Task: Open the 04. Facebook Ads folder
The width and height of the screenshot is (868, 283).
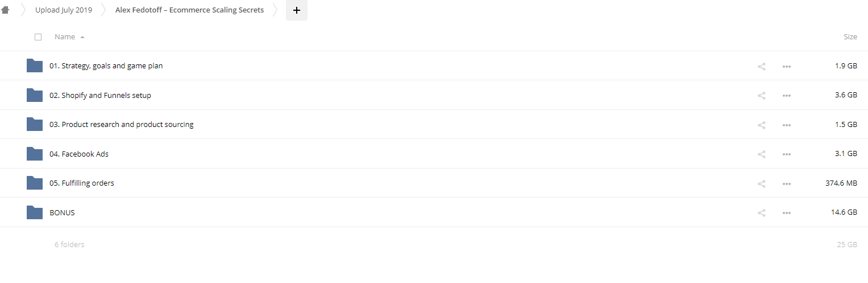Action: (79, 154)
